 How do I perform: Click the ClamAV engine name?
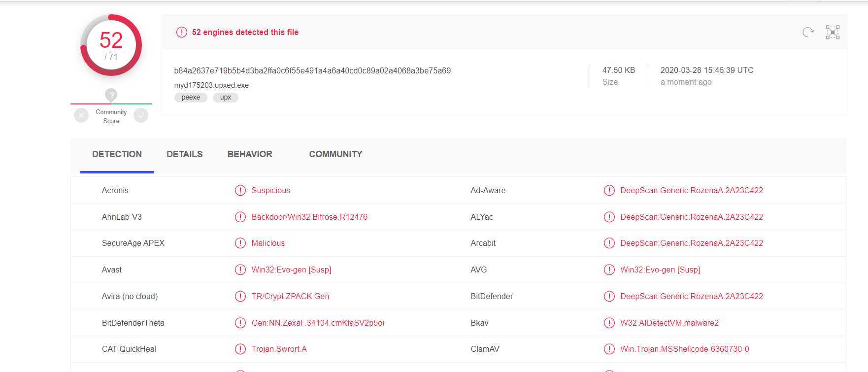[x=485, y=349]
